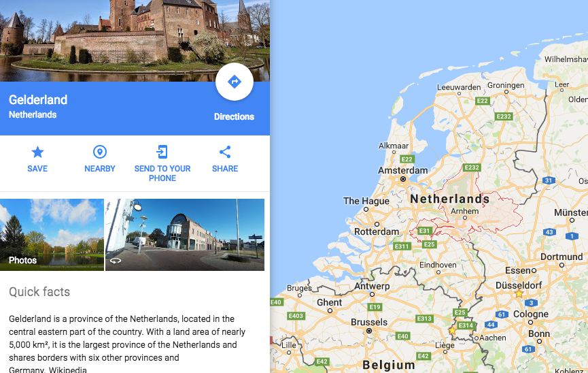
Task: Open the Photos thumbnail
Action: click(x=52, y=235)
